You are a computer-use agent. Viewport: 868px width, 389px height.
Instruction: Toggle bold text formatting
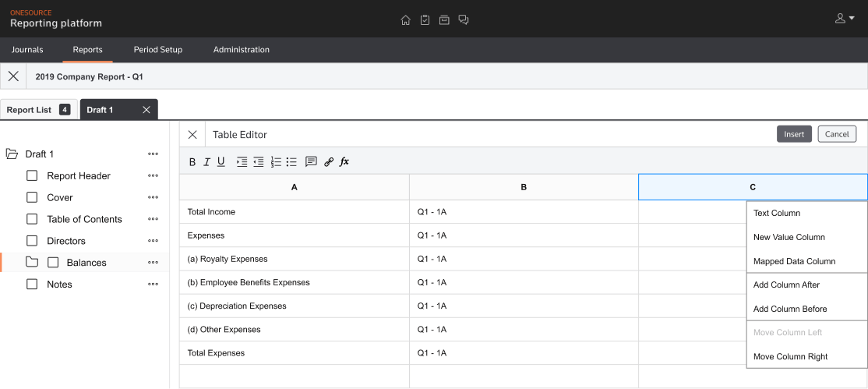pos(192,162)
